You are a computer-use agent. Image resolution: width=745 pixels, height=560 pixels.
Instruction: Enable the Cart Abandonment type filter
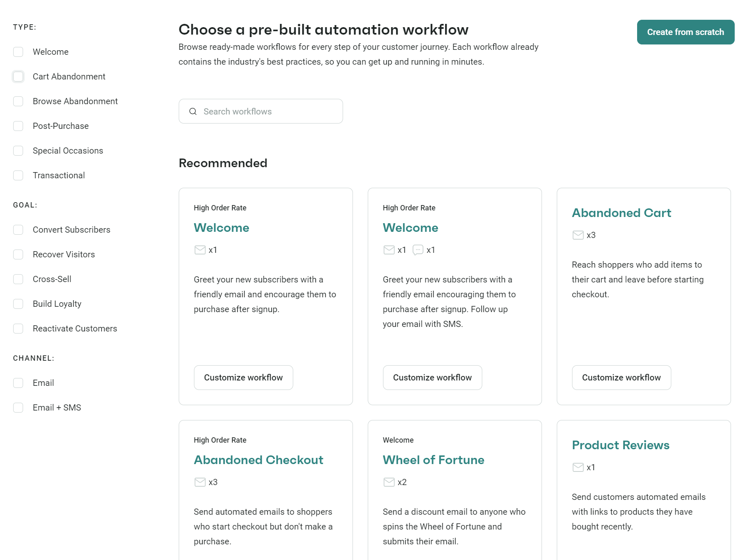point(18,77)
